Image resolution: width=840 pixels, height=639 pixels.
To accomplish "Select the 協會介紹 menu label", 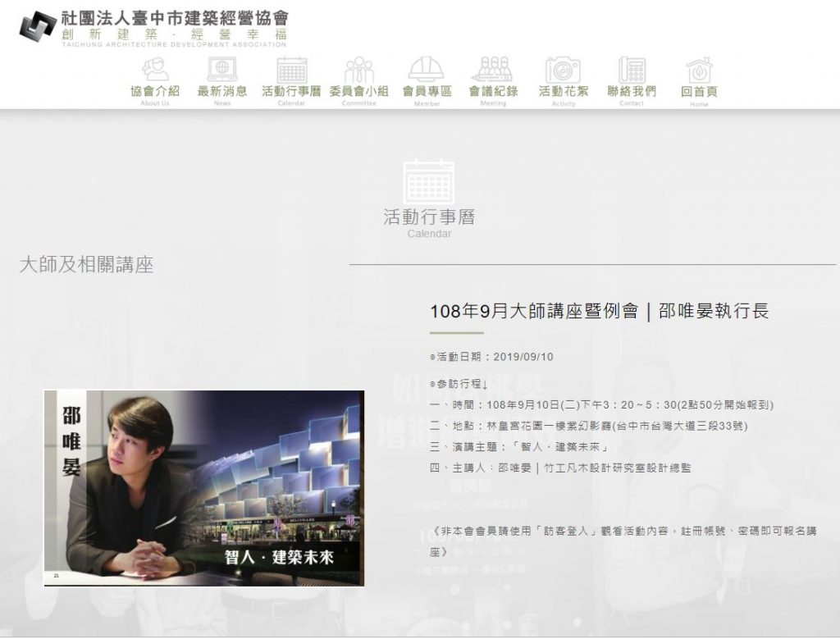I will 154,91.
